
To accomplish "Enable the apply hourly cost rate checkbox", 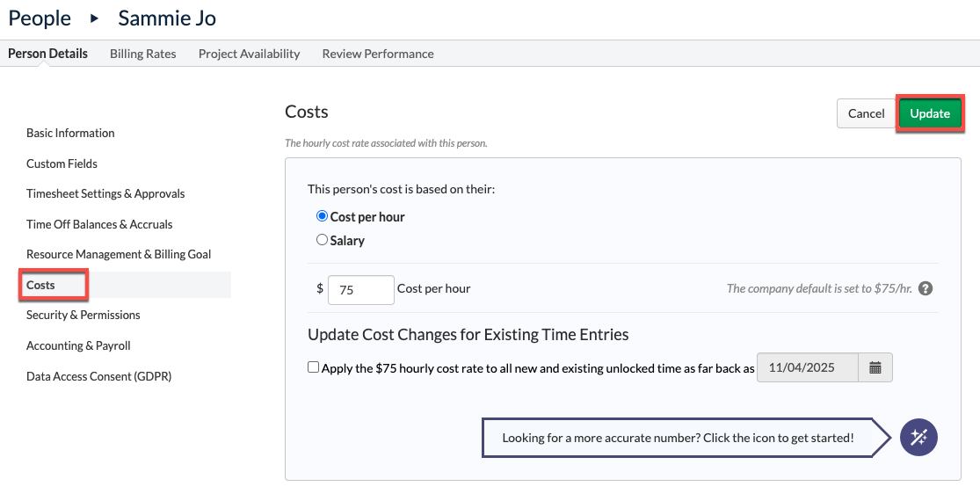I will pyautogui.click(x=313, y=367).
